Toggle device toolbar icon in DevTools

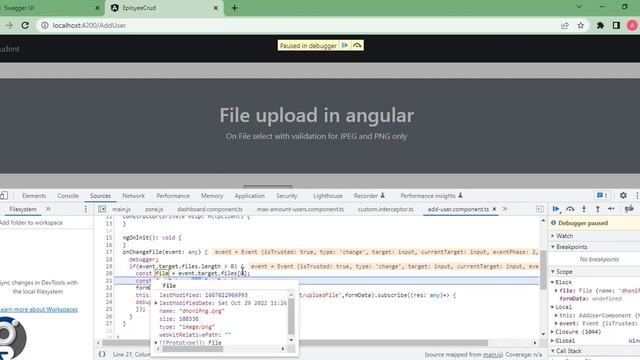pos(4,196)
